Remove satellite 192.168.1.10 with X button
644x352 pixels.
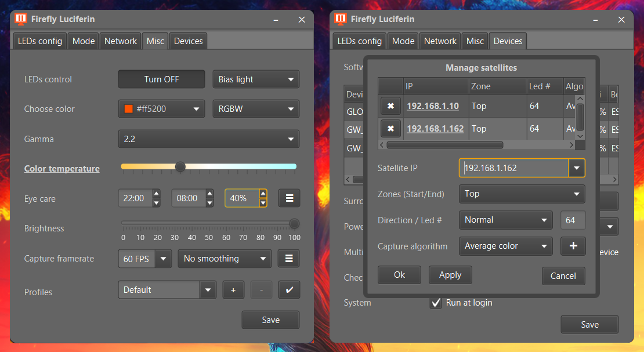coord(390,106)
